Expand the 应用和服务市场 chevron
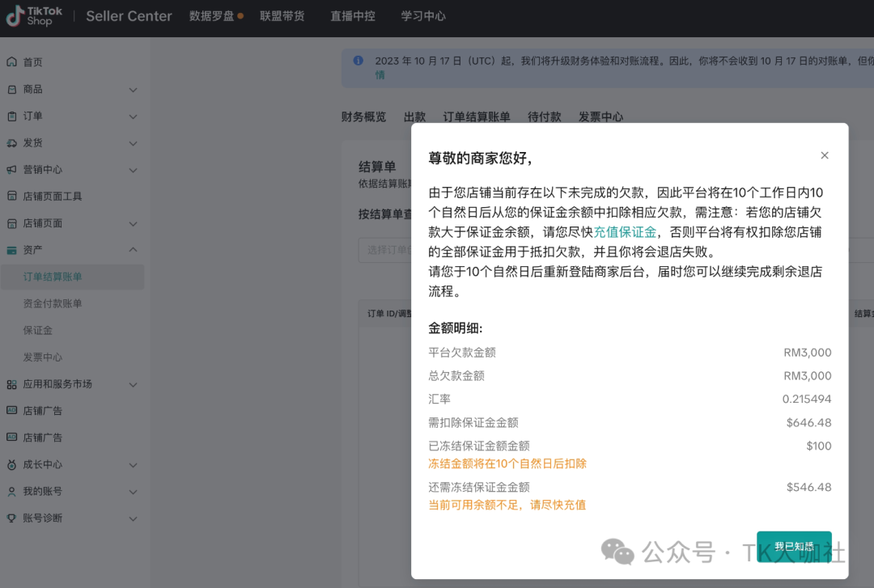Screen dimensions: 874x588 tap(134, 384)
